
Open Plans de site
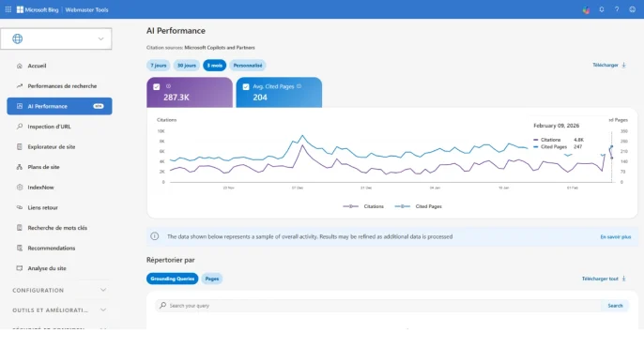click(43, 167)
